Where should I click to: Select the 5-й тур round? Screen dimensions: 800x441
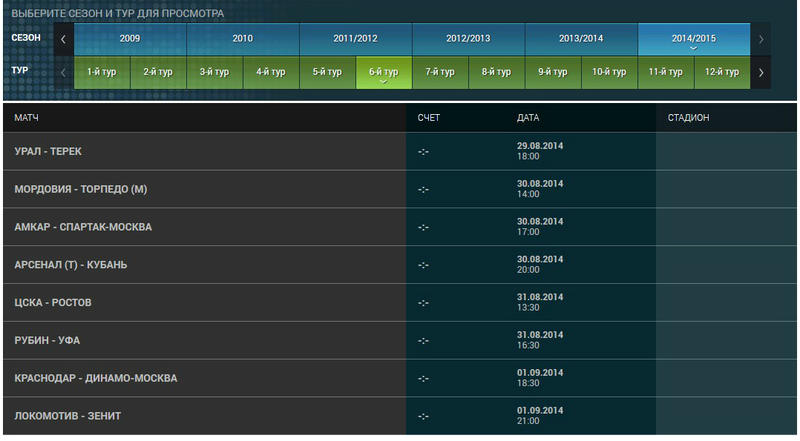point(328,72)
